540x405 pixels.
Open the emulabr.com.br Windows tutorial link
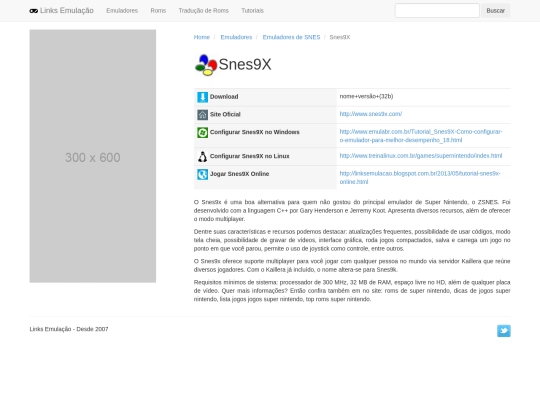[x=421, y=136]
